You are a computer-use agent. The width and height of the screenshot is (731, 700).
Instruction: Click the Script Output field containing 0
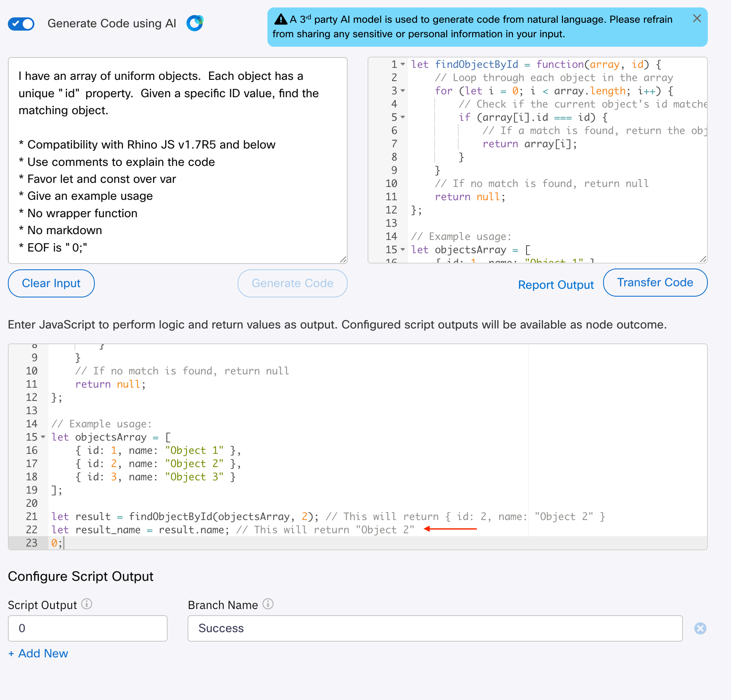[x=88, y=628]
